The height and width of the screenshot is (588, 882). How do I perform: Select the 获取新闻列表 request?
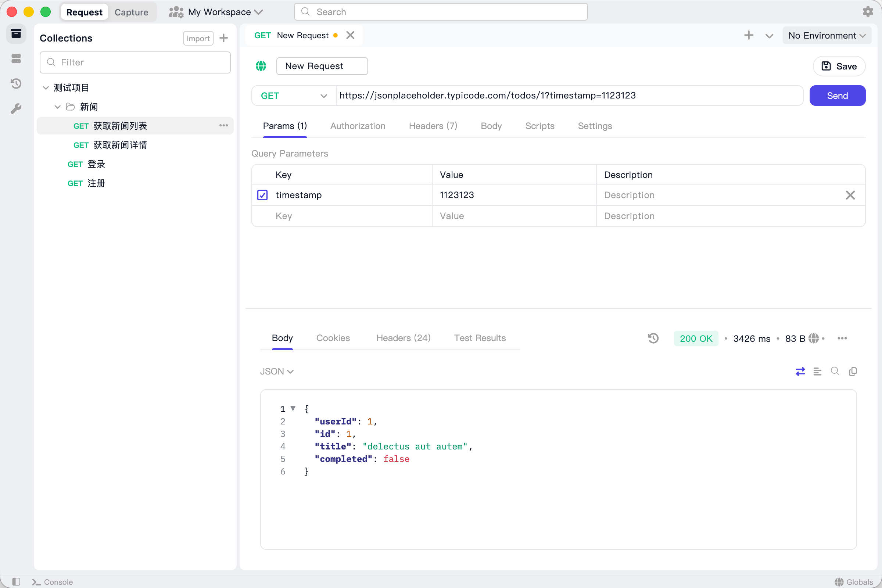[x=135, y=126]
